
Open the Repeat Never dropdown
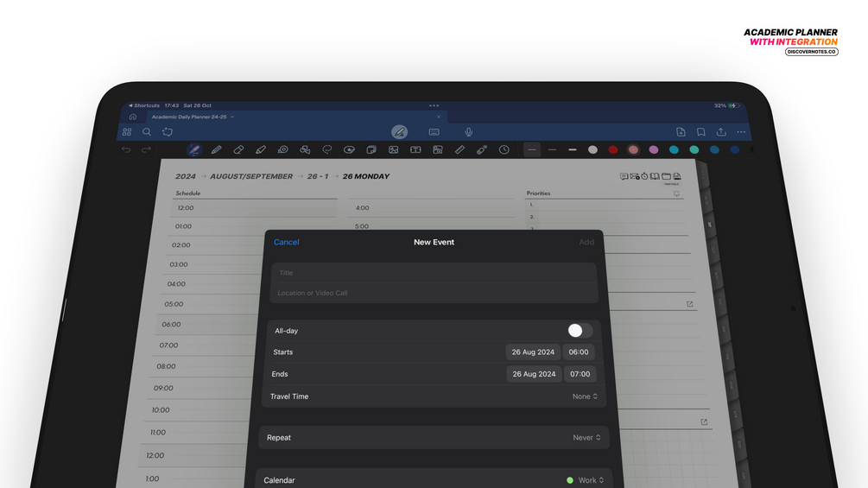pyautogui.click(x=586, y=438)
